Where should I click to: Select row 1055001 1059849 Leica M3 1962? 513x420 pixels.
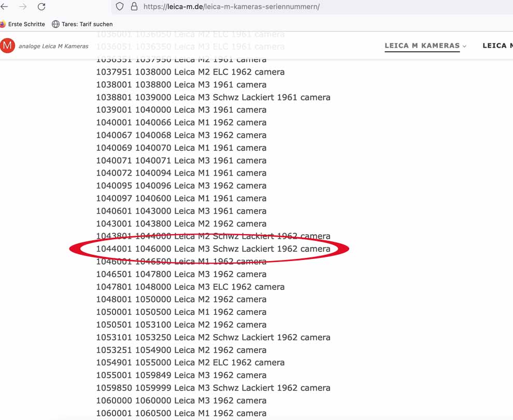181,375
